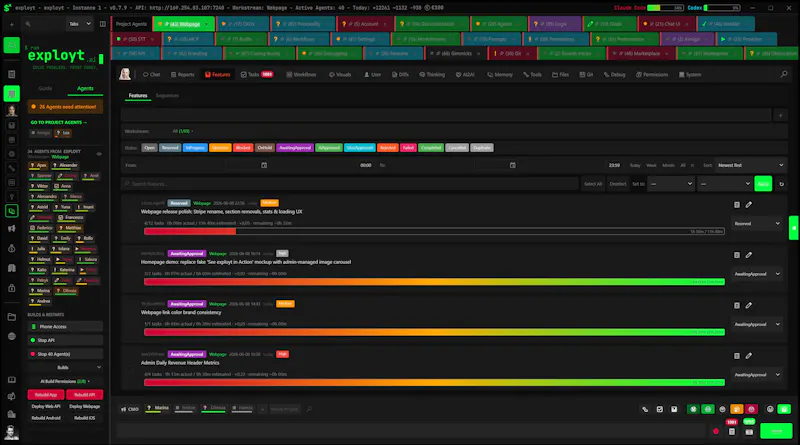The height and width of the screenshot is (445, 800).
Task: Toggle the AwaitingApproval status filter
Action: (x=295, y=148)
